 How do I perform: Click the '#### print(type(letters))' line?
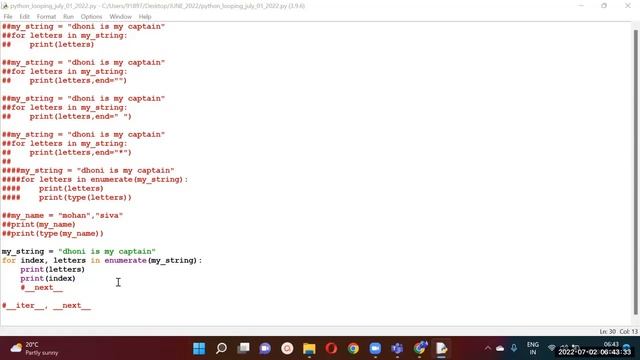67,198
